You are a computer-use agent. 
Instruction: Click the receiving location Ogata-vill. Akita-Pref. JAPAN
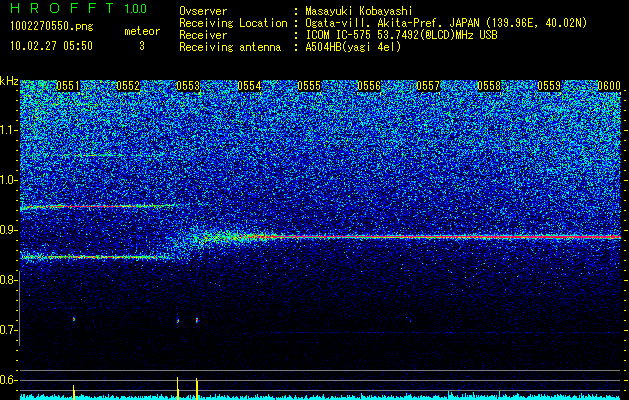[x=392, y=23]
